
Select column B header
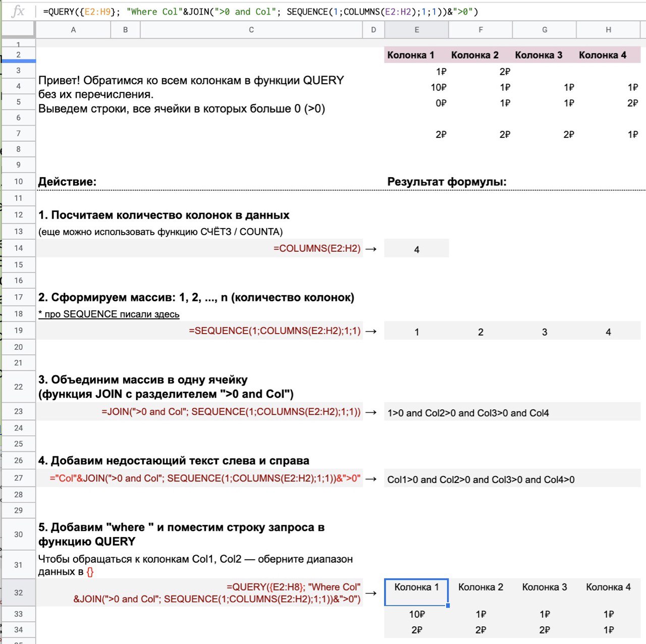click(x=125, y=30)
